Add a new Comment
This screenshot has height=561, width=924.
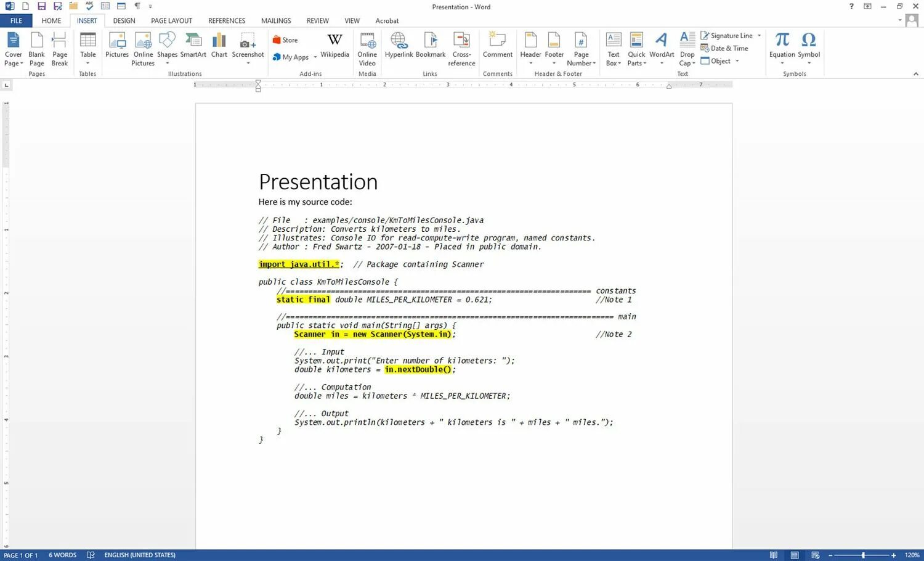(497, 46)
